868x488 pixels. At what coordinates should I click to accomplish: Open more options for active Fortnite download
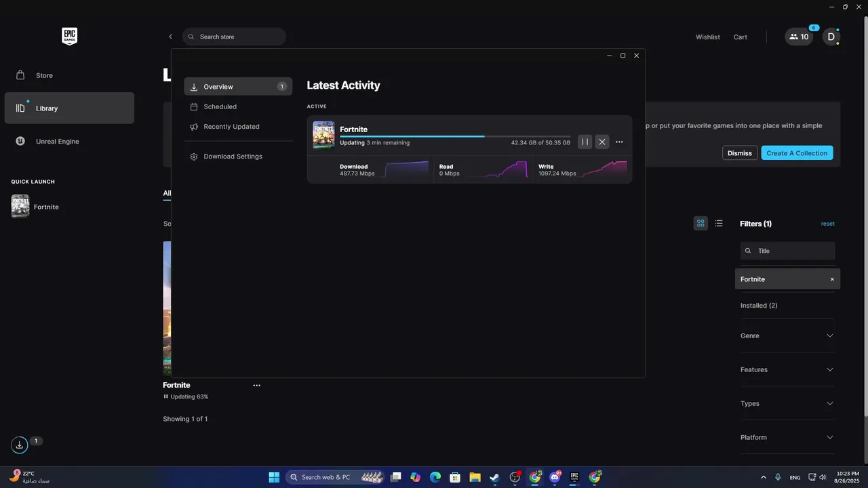619,142
